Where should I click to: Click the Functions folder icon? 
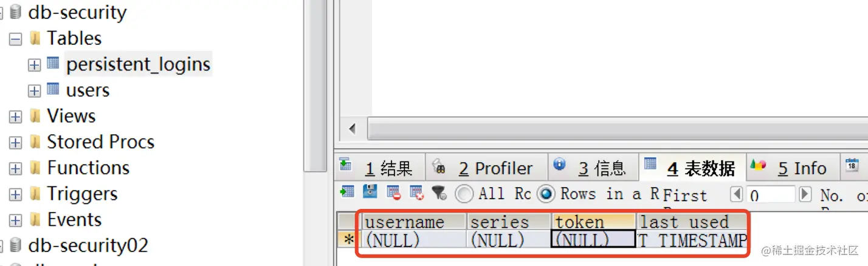[x=36, y=168]
